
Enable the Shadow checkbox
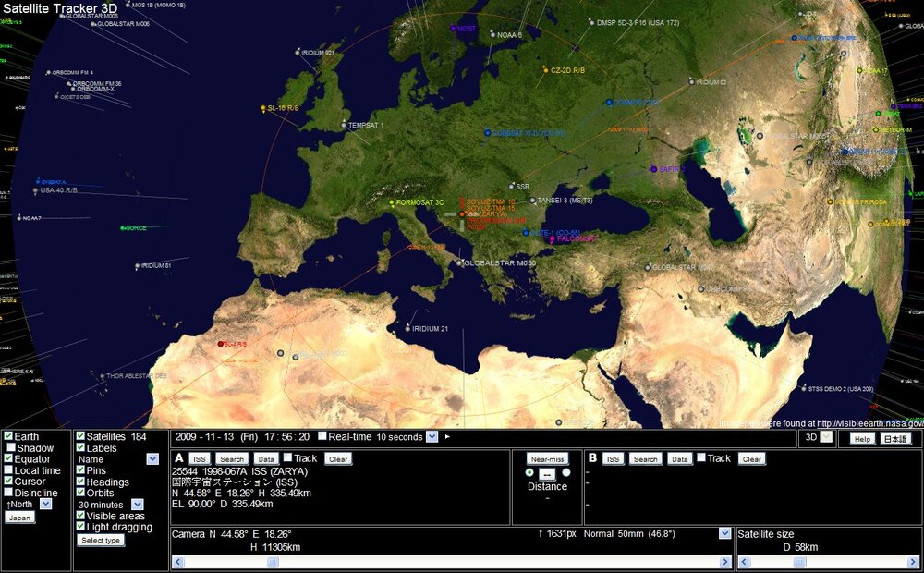[x=11, y=448]
